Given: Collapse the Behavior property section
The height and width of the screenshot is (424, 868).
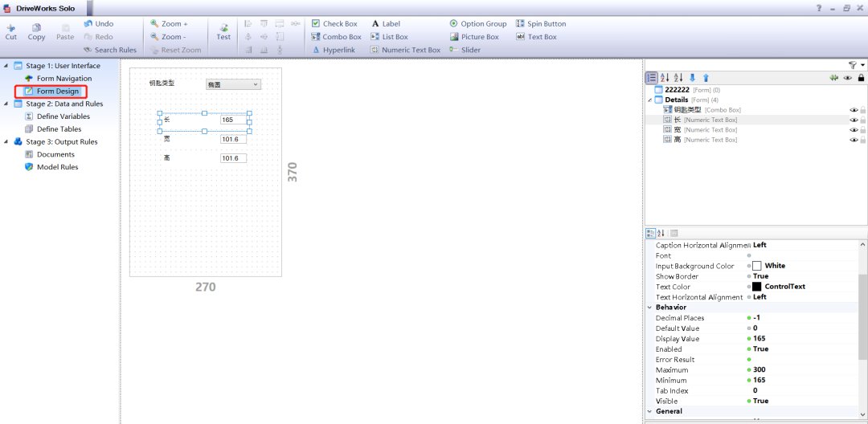Looking at the screenshot, I should [649, 308].
